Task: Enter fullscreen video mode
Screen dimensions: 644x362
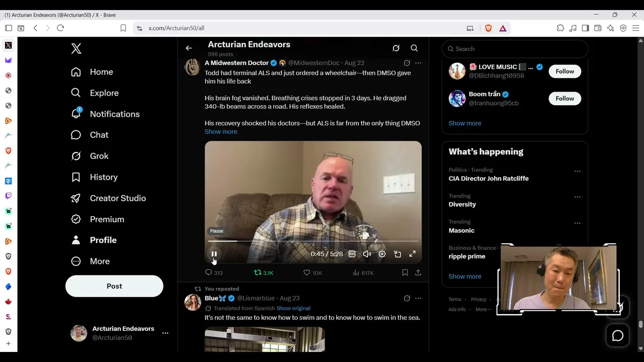Action: pyautogui.click(x=413, y=254)
